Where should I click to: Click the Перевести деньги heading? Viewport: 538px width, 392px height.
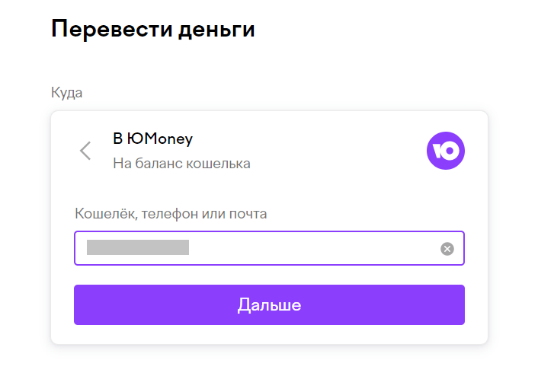(152, 30)
